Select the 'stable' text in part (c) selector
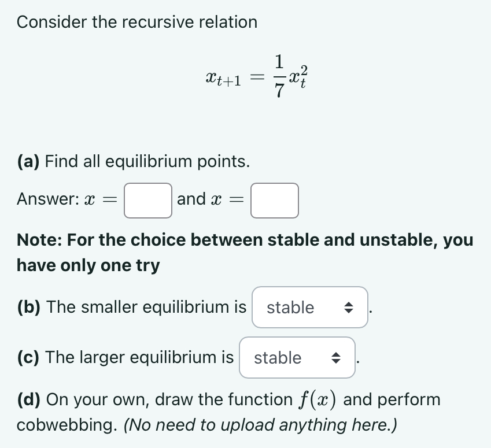The height and width of the screenshot is (448, 491). (x=278, y=357)
